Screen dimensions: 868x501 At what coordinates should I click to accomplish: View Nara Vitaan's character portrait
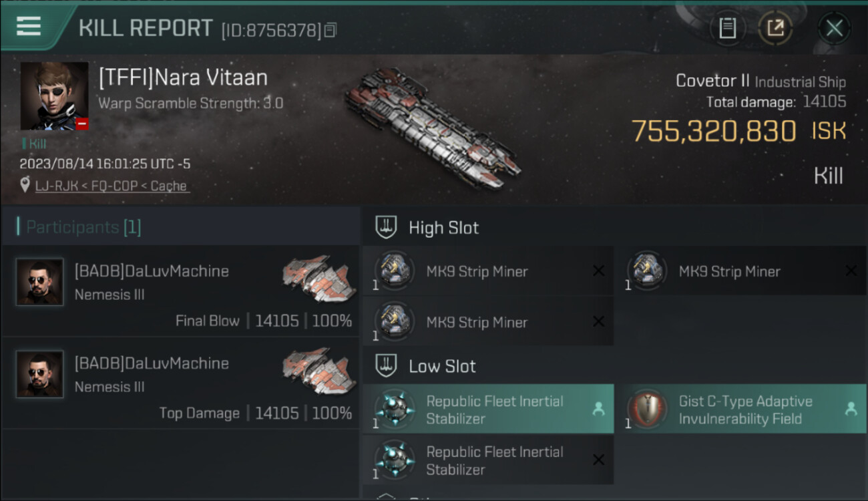[x=54, y=96]
